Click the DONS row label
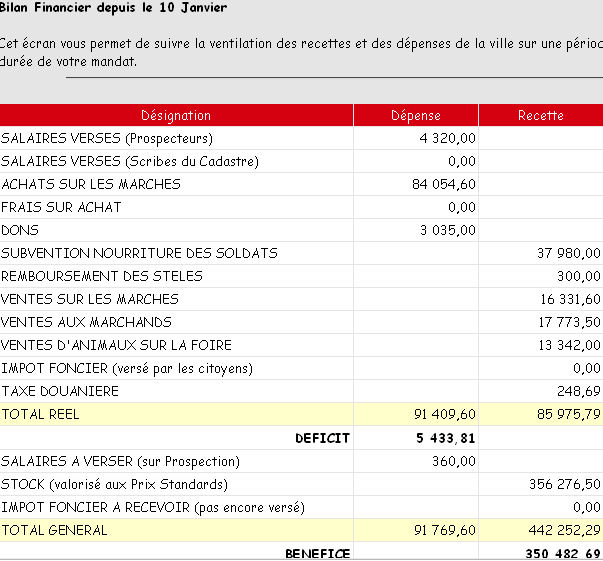The image size is (603, 561). pos(20,230)
